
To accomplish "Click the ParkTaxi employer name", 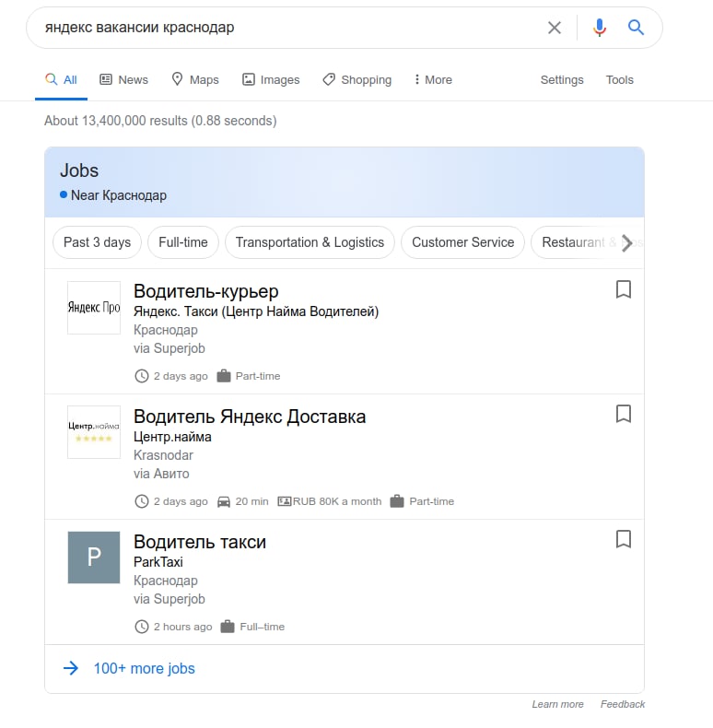I will 158,562.
